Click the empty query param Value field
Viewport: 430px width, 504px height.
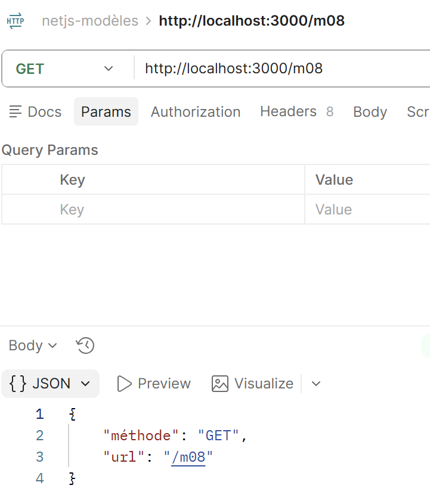(367, 209)
